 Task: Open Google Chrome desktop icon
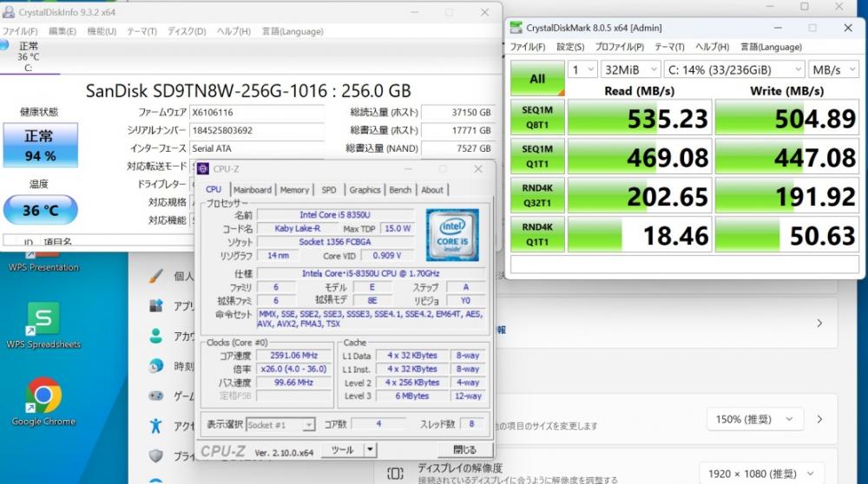43,402
